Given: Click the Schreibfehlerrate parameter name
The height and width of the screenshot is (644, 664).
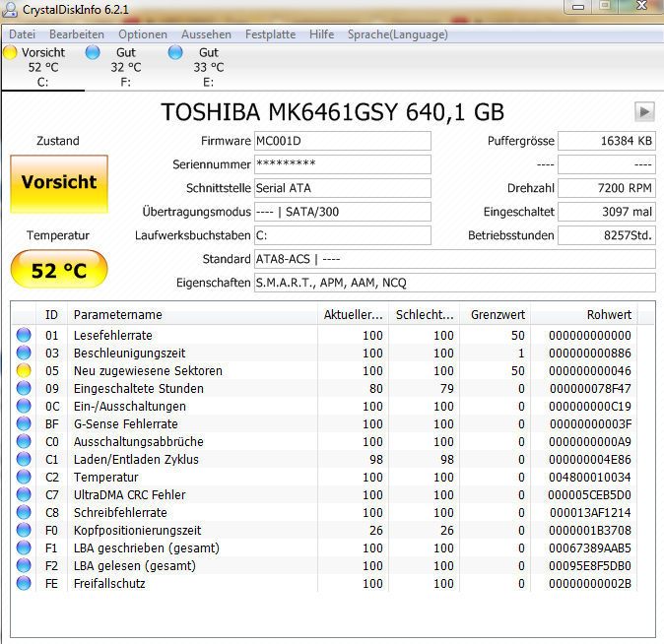Looking at the screenshot, I should (120, 513).
